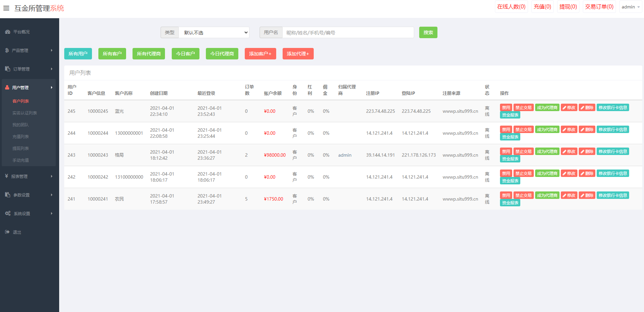Expand the 产品管理 sidebar arrow
This screenshot has width=644, height=312.
52,50
